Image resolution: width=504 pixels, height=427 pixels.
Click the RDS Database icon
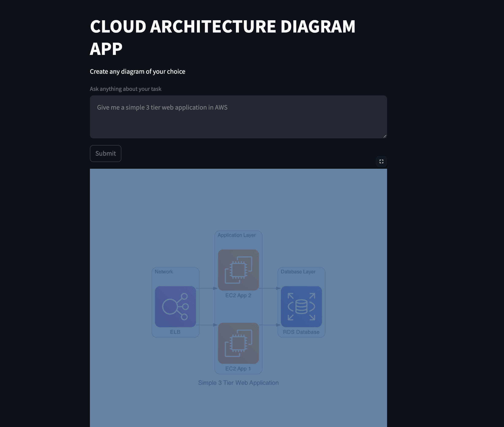click(301, 306)
